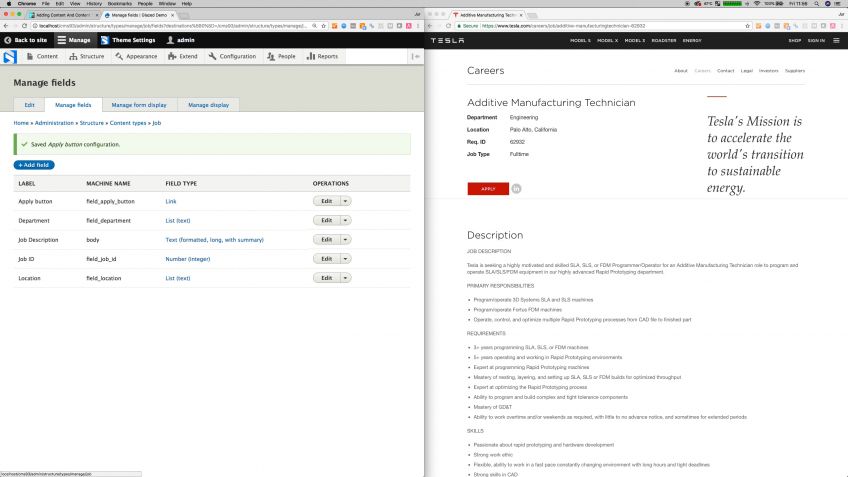Click Shop in Tesla header
The image size is (848, 477).
tap(794, 41)
